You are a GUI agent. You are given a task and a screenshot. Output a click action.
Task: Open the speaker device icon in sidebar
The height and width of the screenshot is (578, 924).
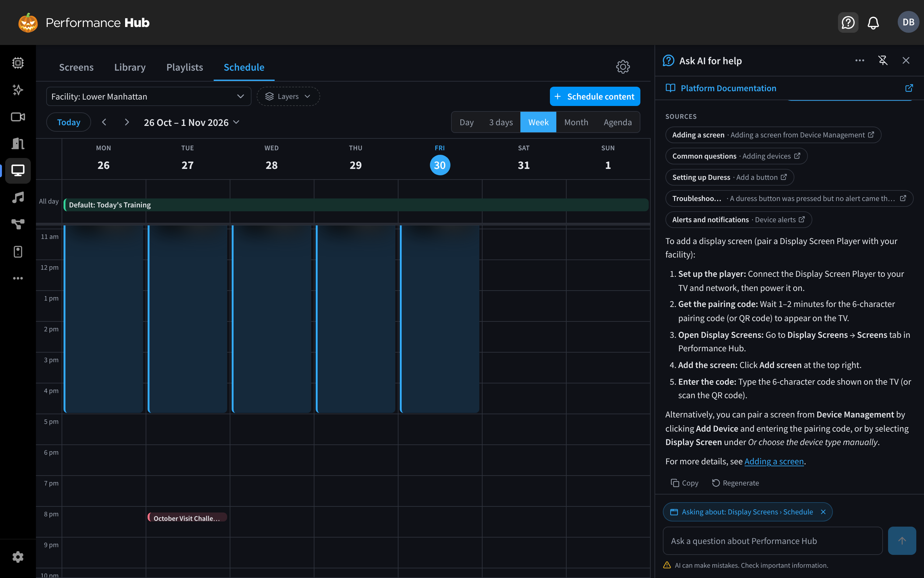point(18,251)
